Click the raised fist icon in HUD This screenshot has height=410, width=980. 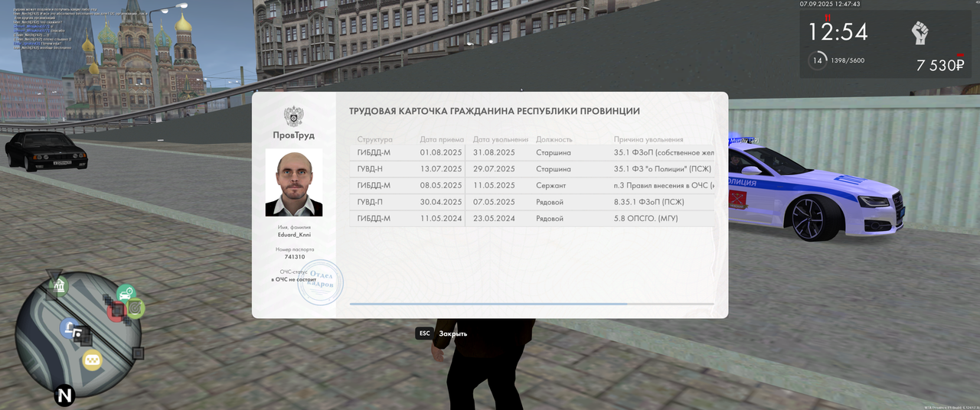(920, 33)
